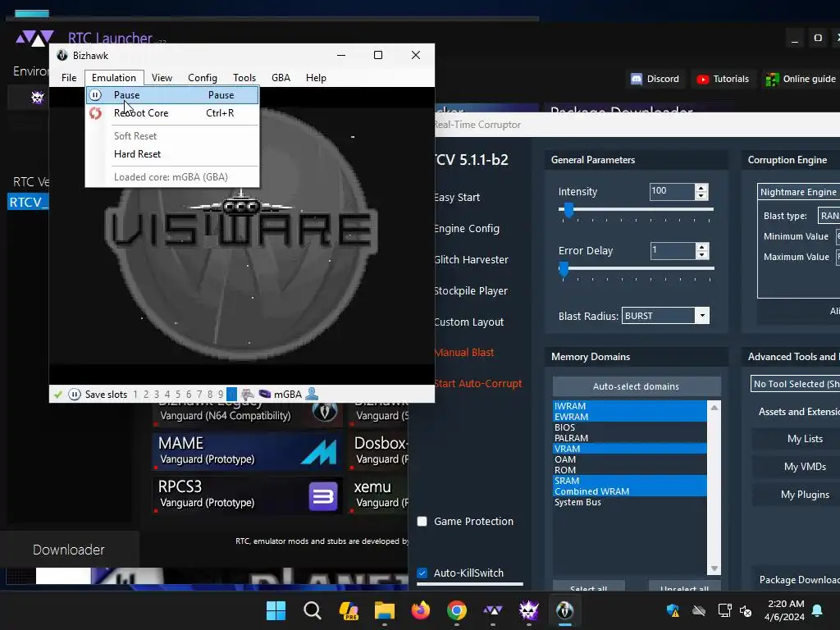Click the pause icon in Bizhawk status bar
840x630 pixels.
pyautogui.click(x=75, y=395)
